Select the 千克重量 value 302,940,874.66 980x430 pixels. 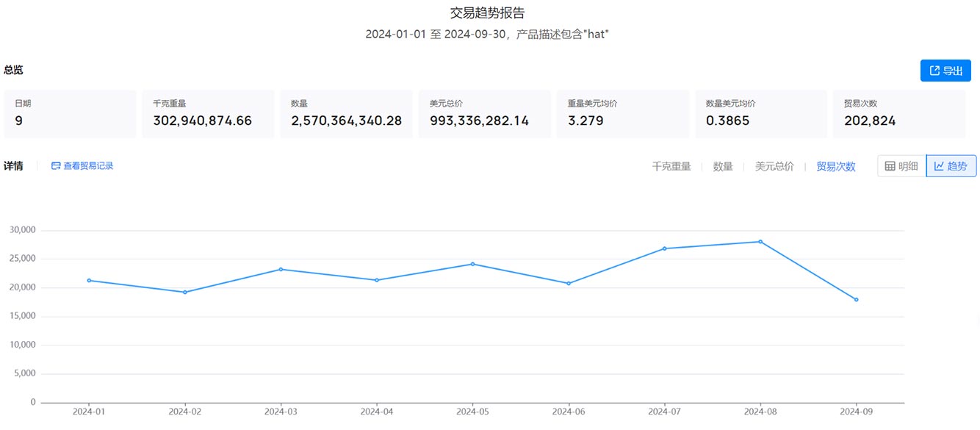point(202,121)
